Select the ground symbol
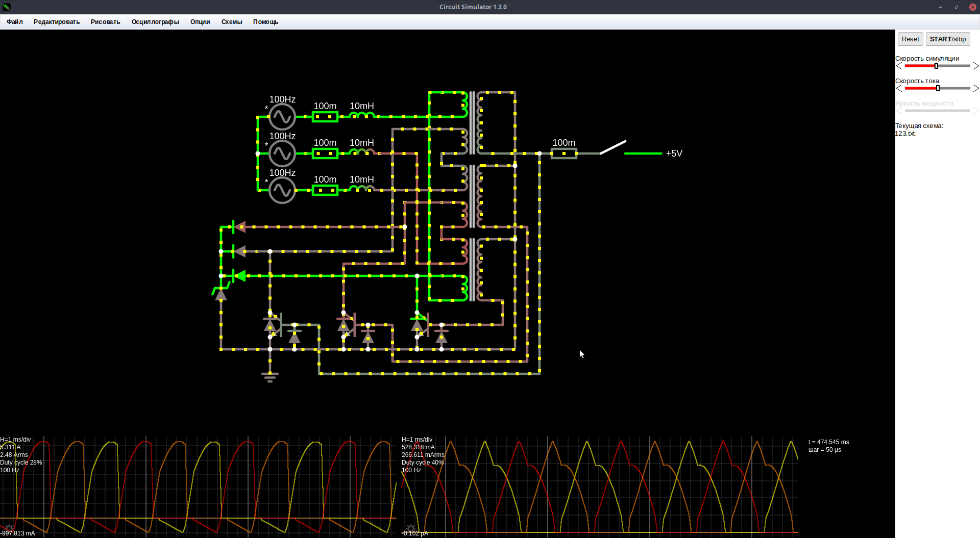The height and width of the screenshot is (538, 980). [270, 377]
